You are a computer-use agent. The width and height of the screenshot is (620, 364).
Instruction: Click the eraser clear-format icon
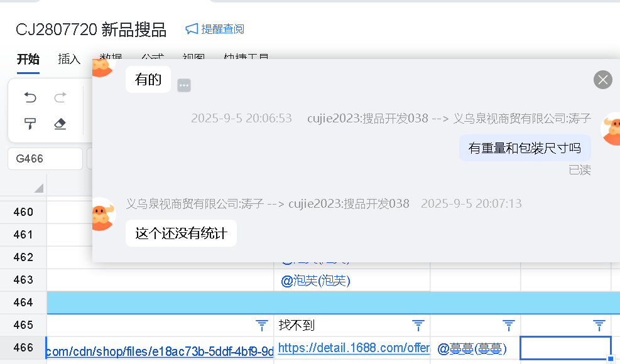click(60, 124)
